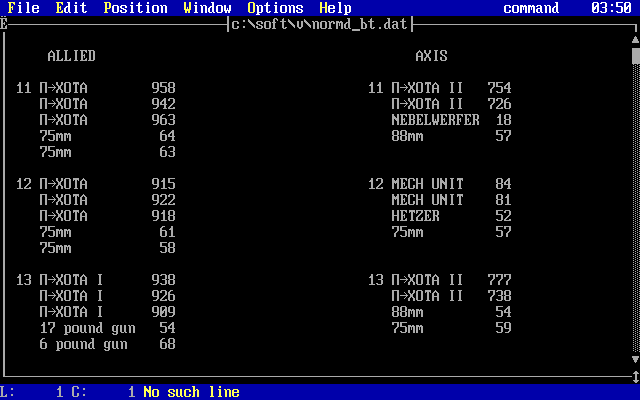Open the Help menu

[x=335, y=8]
